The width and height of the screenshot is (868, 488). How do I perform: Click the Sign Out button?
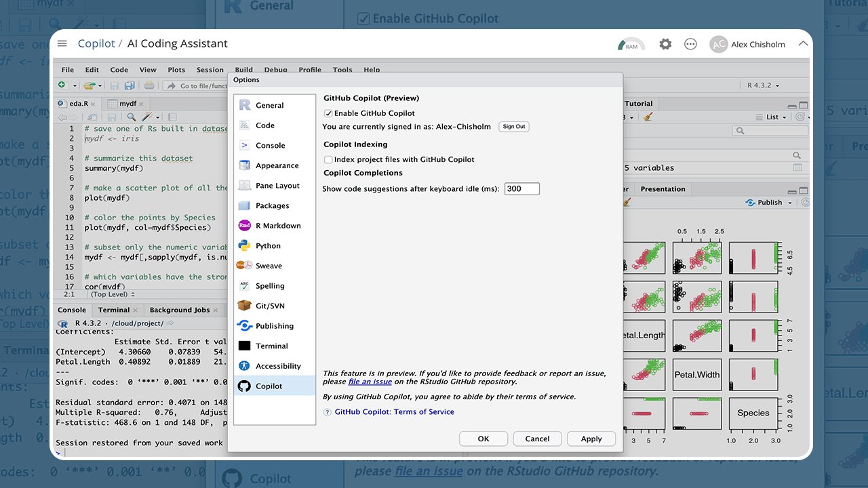[x=513, y=127]
